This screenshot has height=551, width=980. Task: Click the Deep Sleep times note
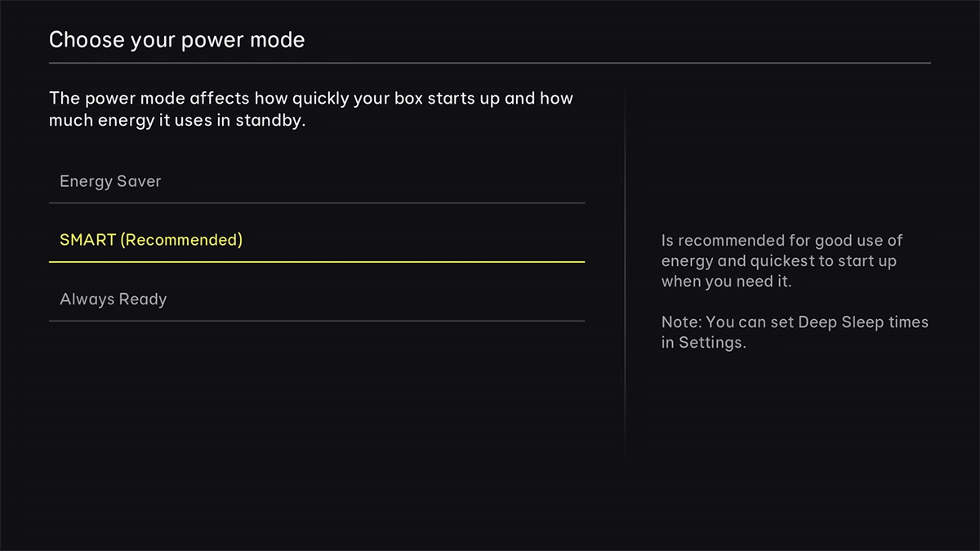pyautogui.click(x=795, y=332)
